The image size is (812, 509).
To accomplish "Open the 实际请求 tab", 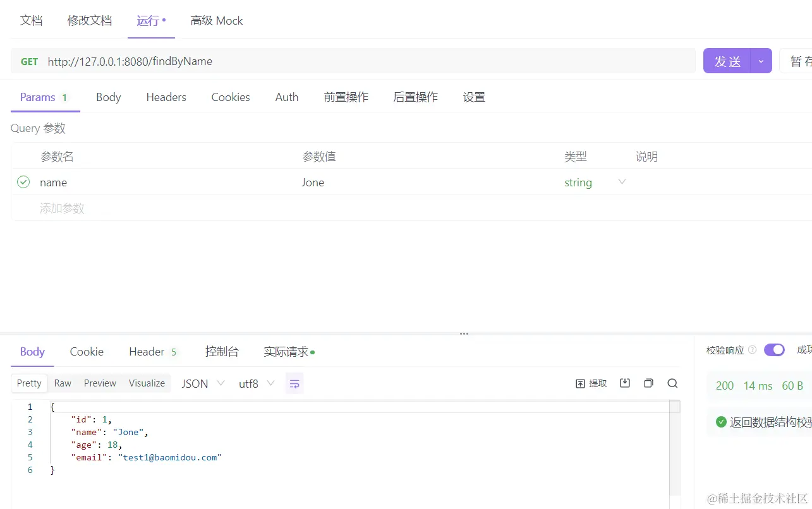I will [289, 352].
